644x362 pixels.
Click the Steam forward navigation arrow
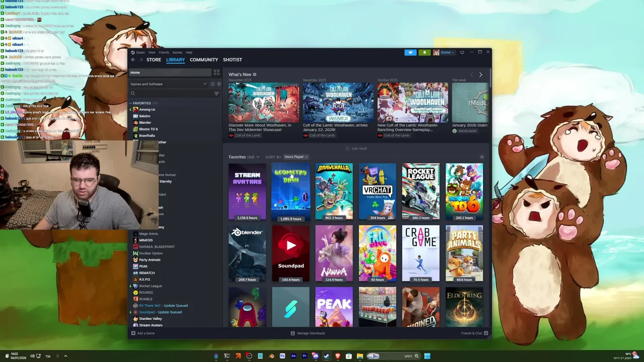(x=141, y=60)
